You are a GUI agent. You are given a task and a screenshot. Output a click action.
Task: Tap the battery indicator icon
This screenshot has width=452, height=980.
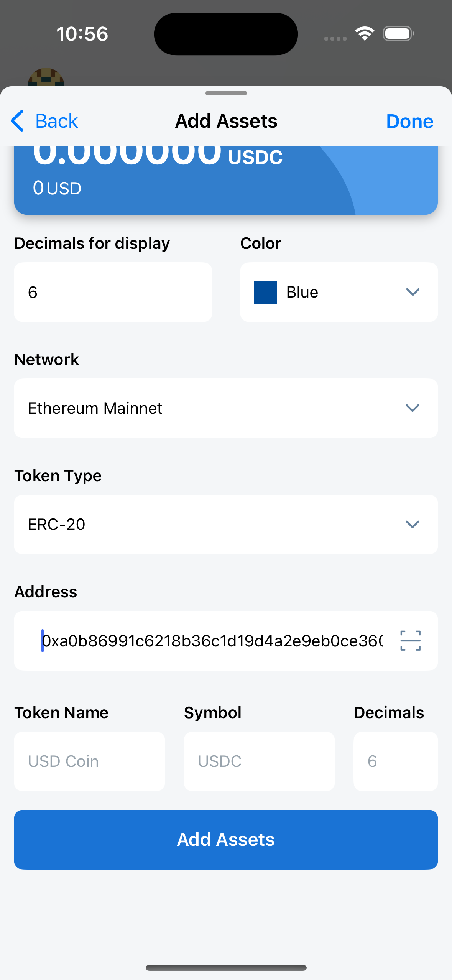click(x=398, y=34)
